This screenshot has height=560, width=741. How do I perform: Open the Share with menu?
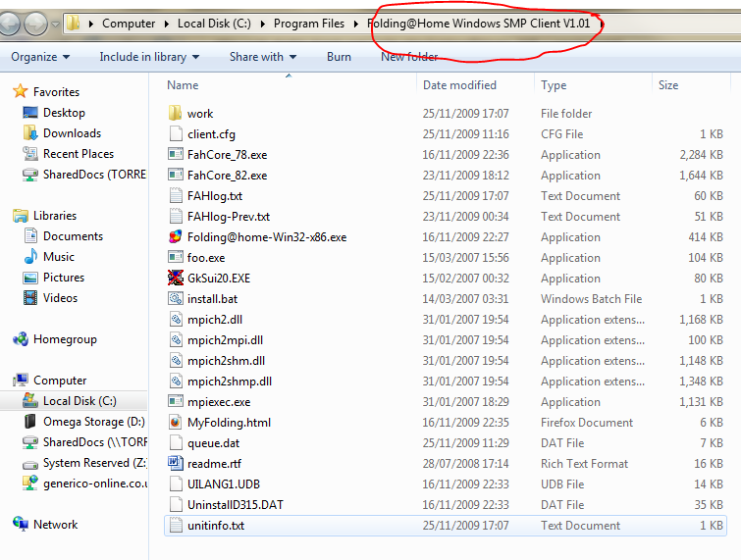(x=263, y=57)
